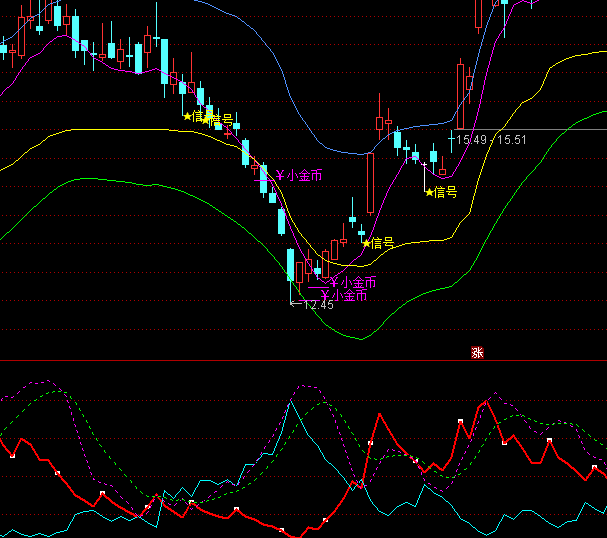The width and height of the screenshot is (607, 538).
Task: Select the cyan indicator line's sharp peak in lower panel
Action: [x=289, y=402]
